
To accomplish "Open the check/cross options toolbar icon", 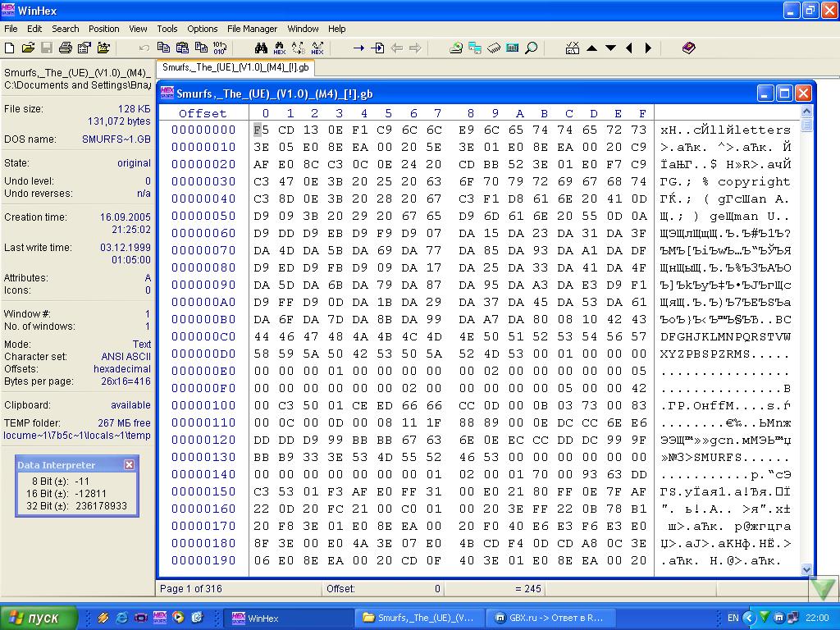I will click(572, 48).
